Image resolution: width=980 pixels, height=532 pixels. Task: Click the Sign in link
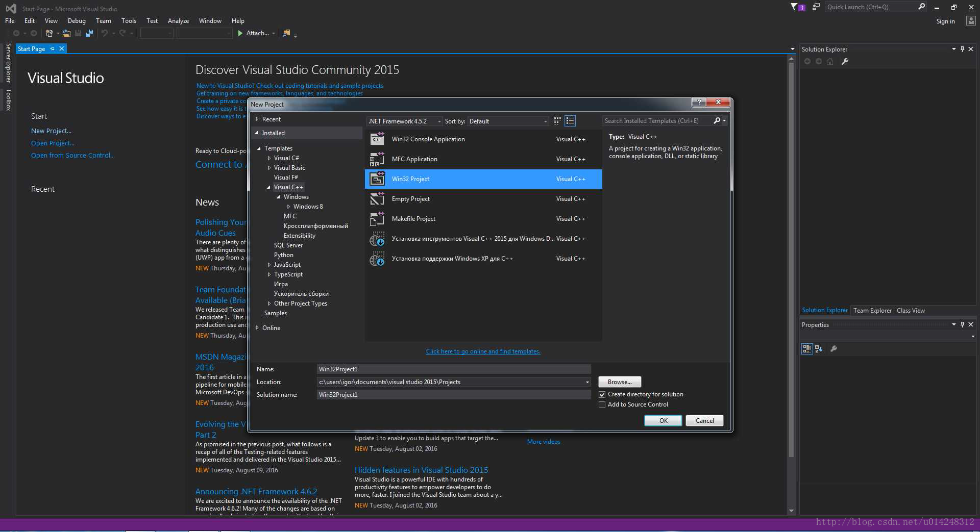[945, 21]
